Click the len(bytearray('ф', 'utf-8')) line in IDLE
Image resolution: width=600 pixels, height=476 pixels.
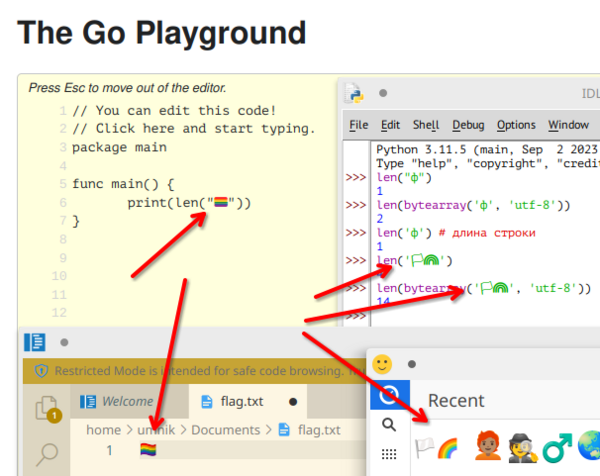(473, 205)
